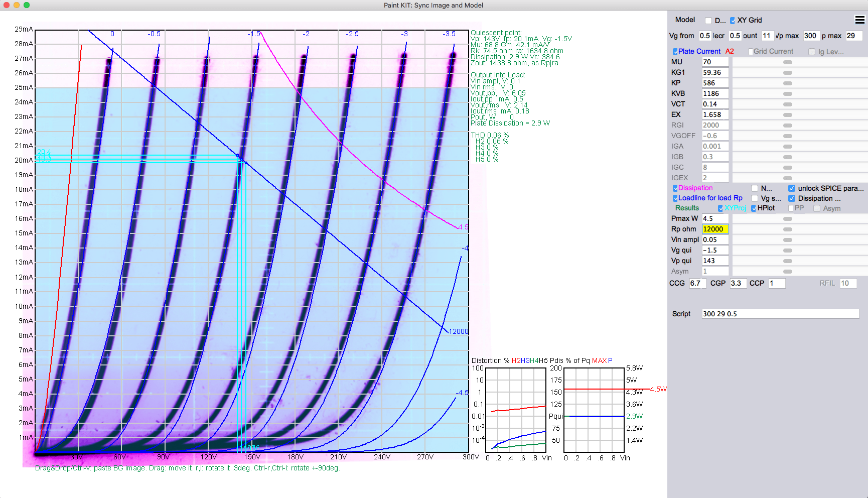868x498 pixels.
Task: Toggle the black Dissipation ... checkbox
Action: point(792,198)
